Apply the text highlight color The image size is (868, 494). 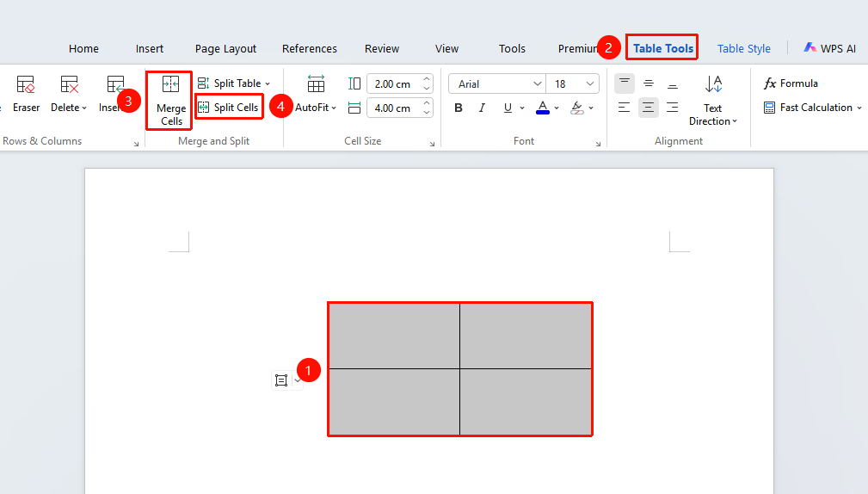[x=577, y=108]
